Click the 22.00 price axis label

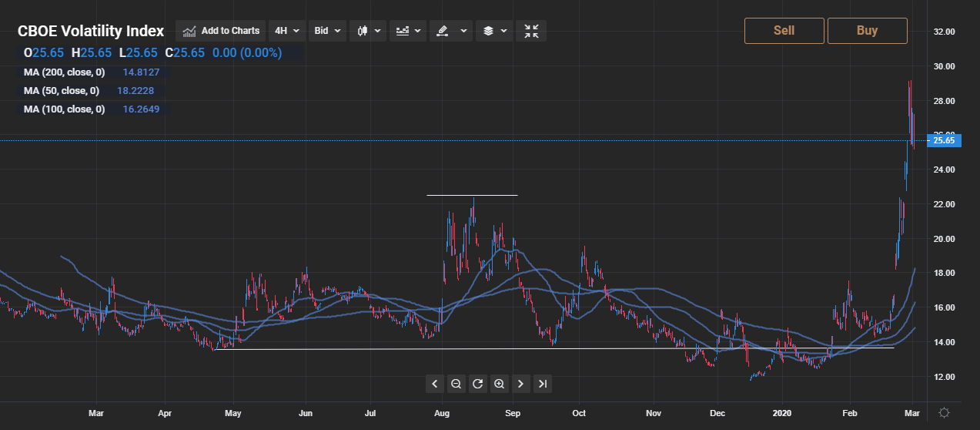point(943,204)
